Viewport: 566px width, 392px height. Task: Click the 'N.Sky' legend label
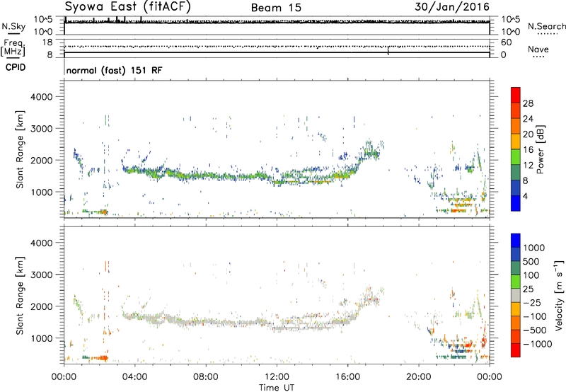[x=13, y=26]
